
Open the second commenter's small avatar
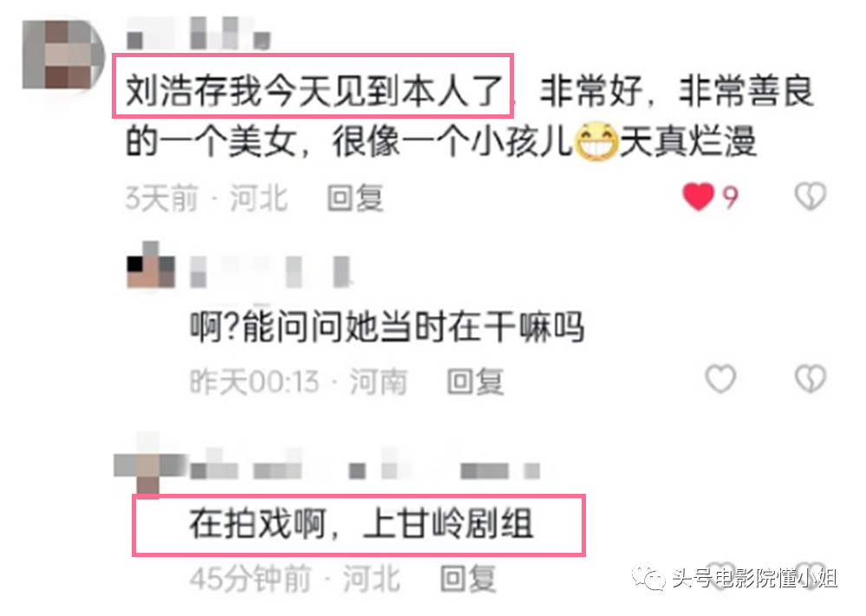(x=151, y=265)
